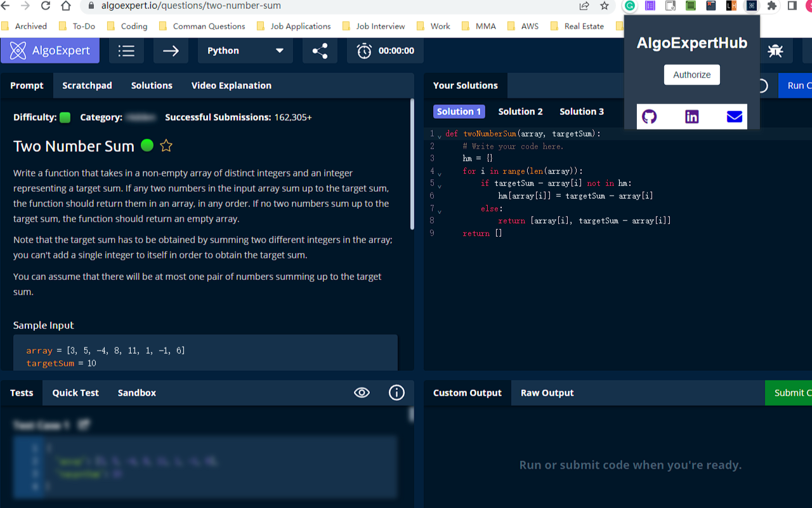
Task: Click the email envelope icon
Action: (x=734, y=117)
